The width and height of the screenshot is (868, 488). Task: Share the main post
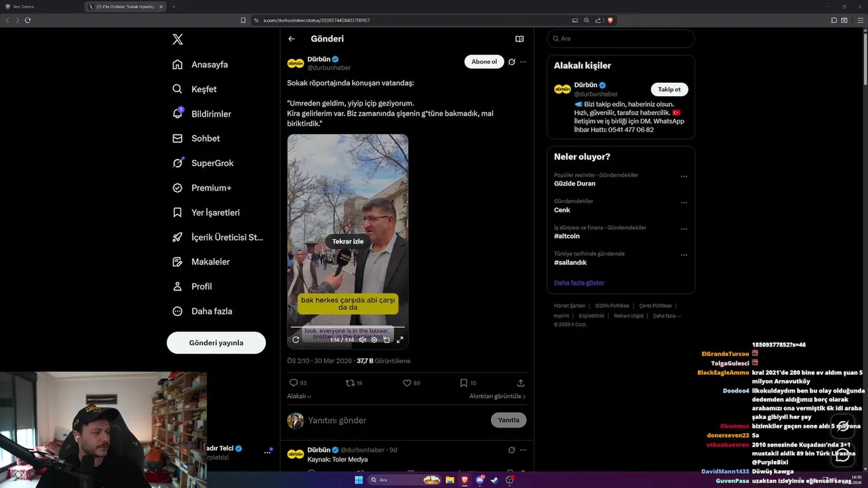tap(521, 383)
